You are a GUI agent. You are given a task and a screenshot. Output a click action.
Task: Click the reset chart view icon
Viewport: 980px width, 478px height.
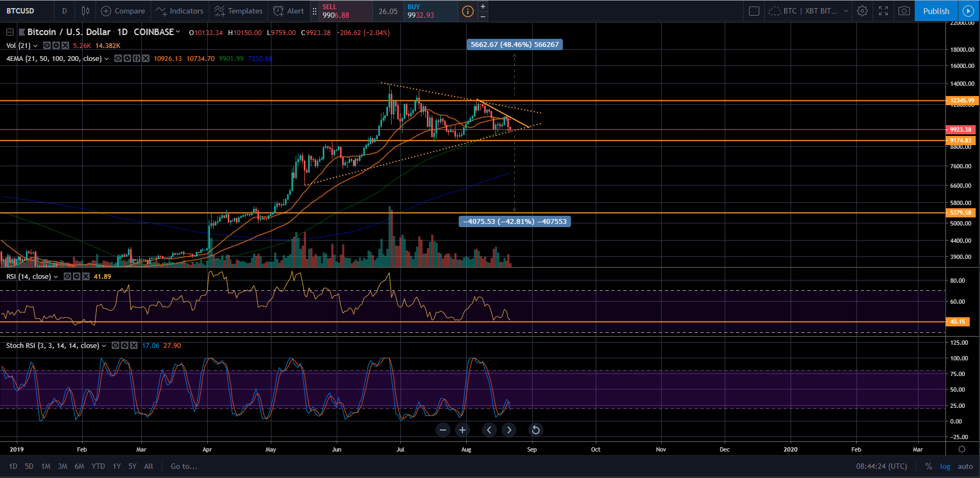tap(535, 430)
